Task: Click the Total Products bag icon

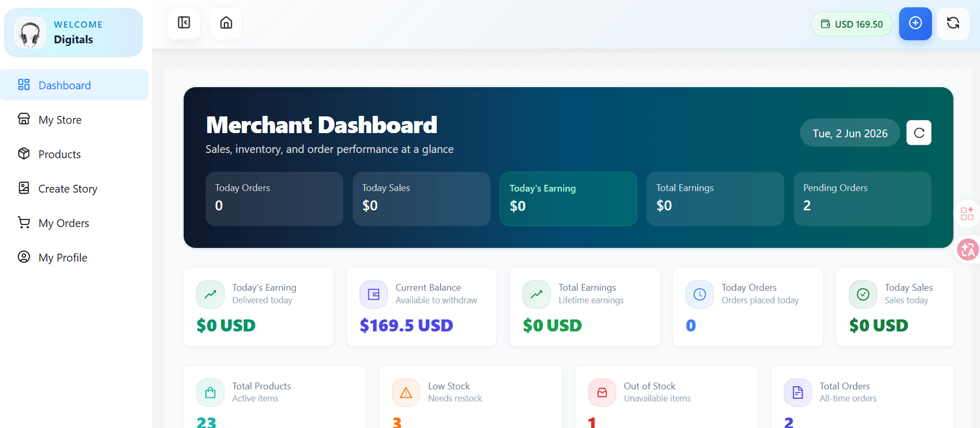Action: [210, 393]
